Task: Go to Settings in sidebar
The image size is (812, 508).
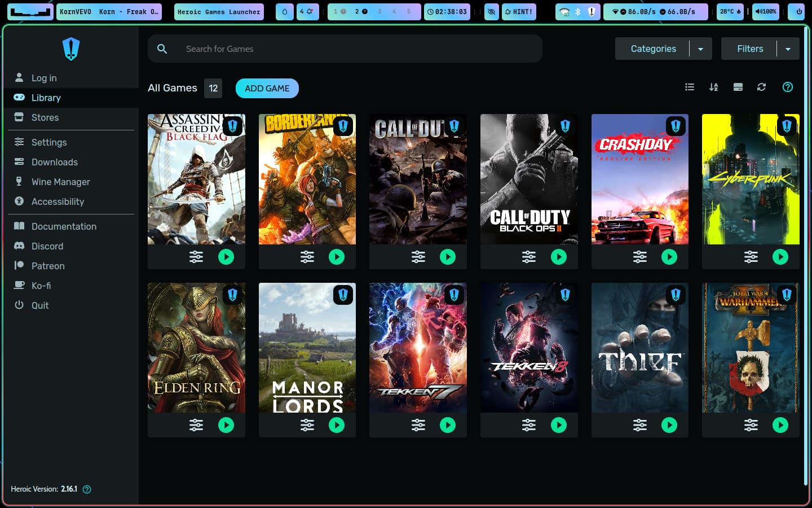Action: click(x=71, y=142)
